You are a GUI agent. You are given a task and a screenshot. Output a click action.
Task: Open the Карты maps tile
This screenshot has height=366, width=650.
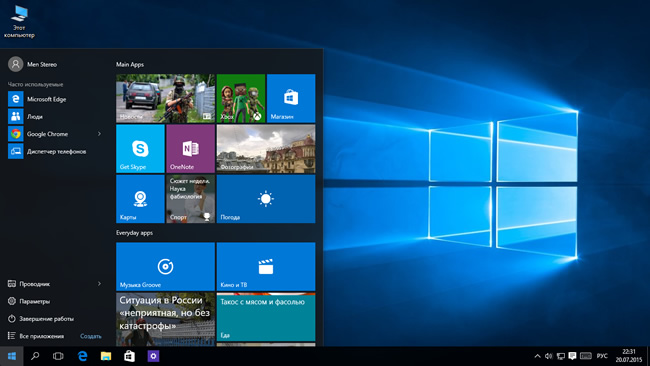140,199
